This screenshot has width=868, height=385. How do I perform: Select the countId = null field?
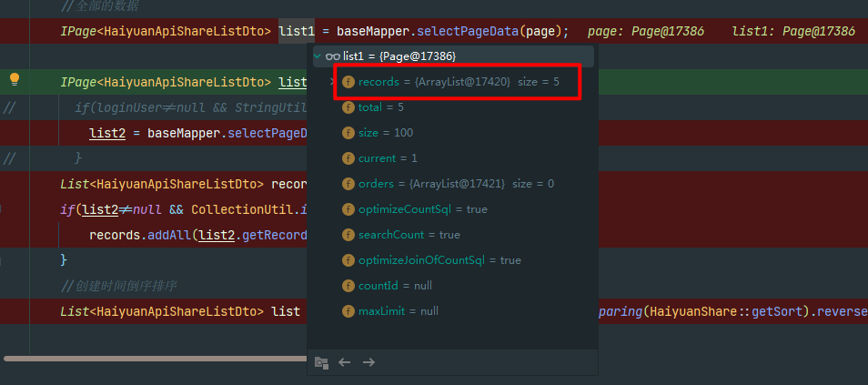coord(395,286)
